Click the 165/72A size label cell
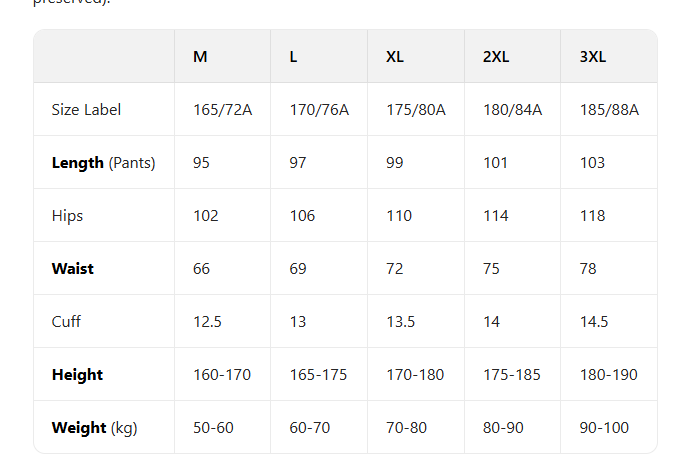Image resolution: width=694 pixels, height=471 pixels. point(222,110)
